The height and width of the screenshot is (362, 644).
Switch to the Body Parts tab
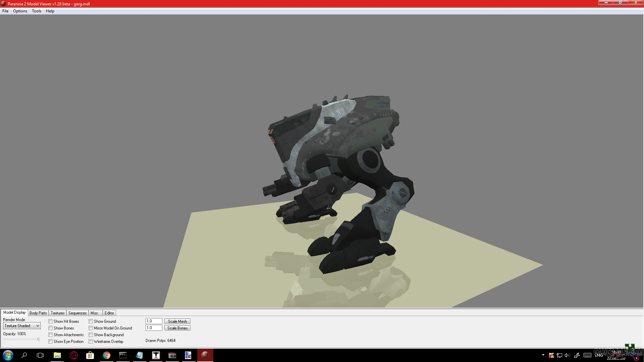(x=38, y=313)
